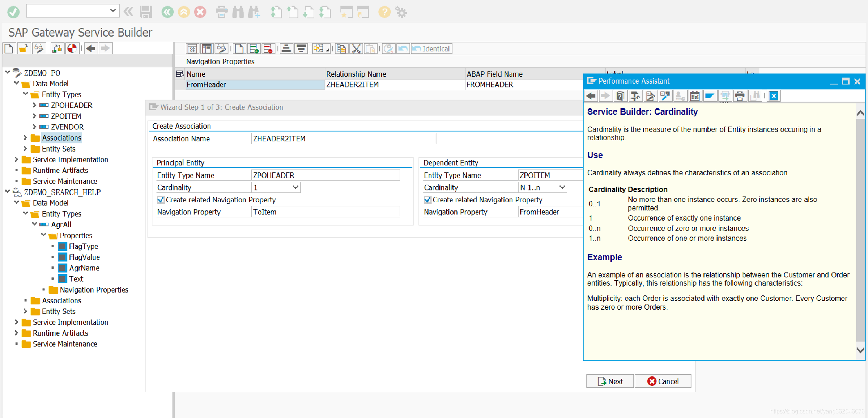The image size is (868, 418).
Task: Toggle Dependent Entity navigation property checkbox
Action: (x=427, y=200)
